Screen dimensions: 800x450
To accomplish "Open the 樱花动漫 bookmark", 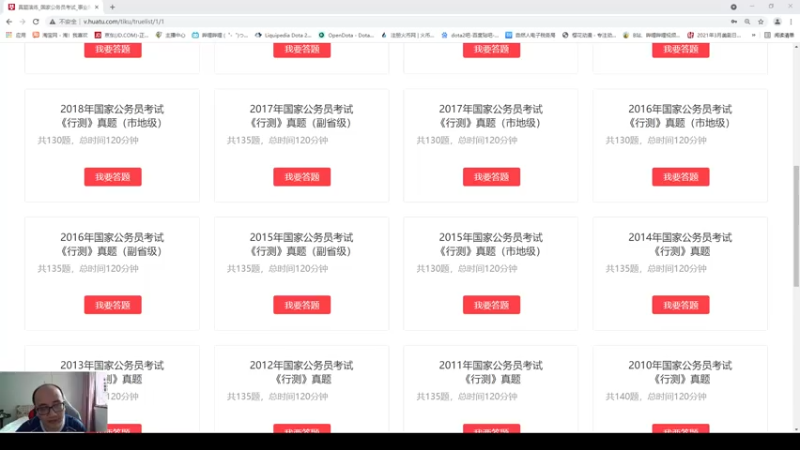I will [x=589, y=35].
